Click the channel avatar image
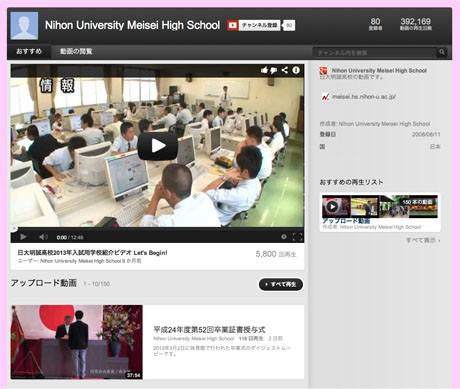This screenshot has height=389, width=460. [24, 26]
